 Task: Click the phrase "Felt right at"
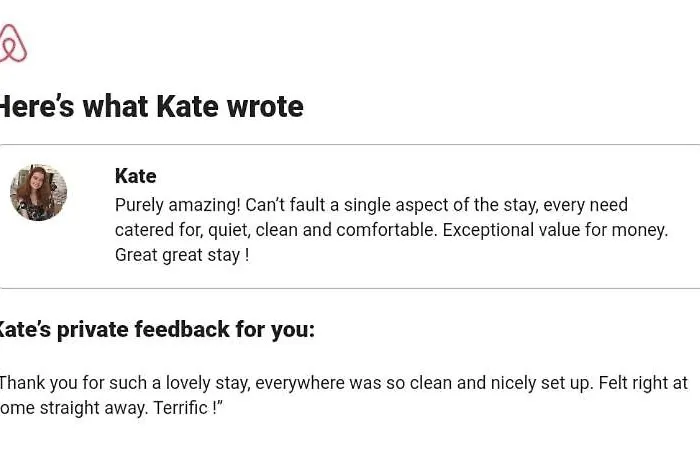click(x=641, y=382)
